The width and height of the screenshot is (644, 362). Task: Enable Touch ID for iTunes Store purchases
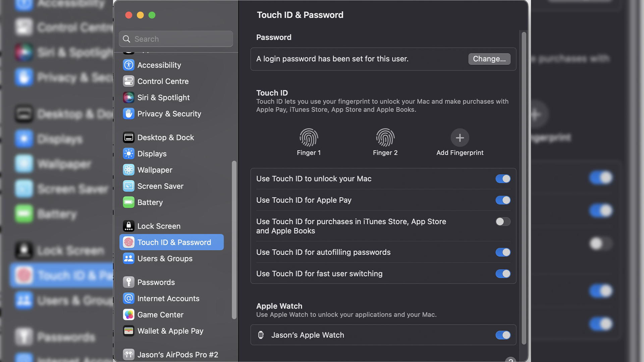pyautogui.click(x=502, y=222)
